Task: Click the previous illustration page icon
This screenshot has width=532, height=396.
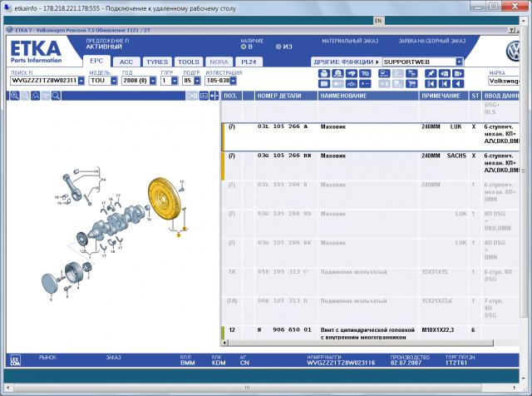Action: point(444,73)
